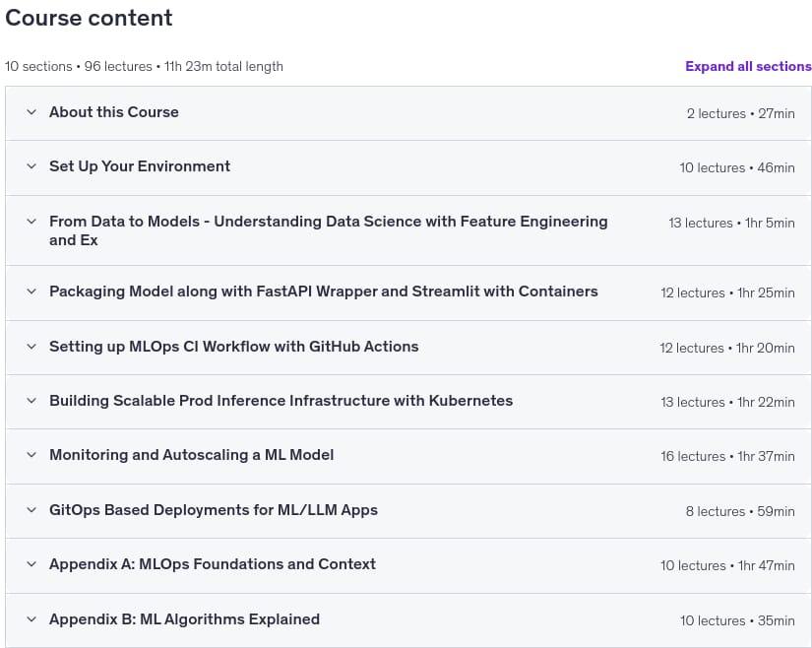Expand the GitOps Based Deployments chevron

click(x=31, y=510)
